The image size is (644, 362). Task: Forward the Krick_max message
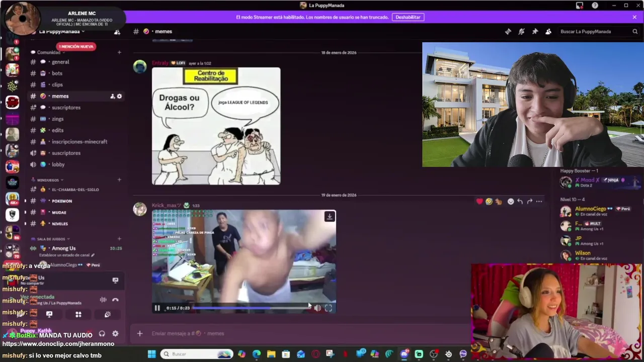[529, 201]
